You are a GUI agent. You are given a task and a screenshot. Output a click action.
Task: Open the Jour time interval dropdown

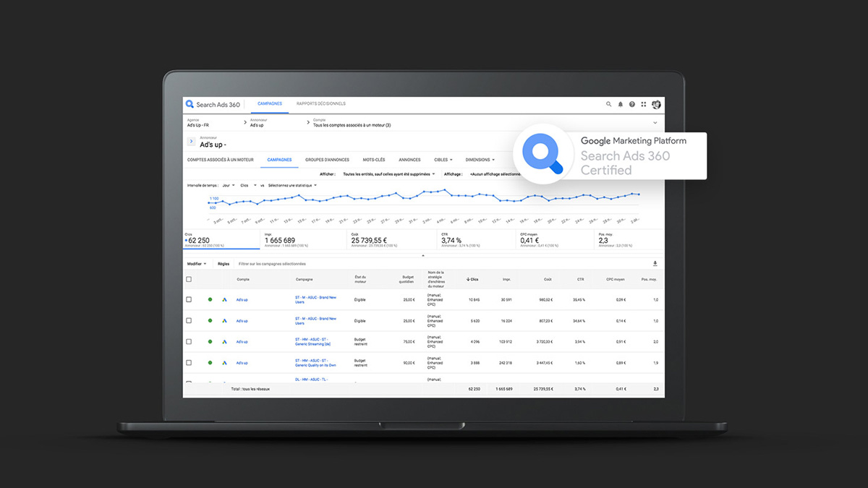(x=229, y=185)
